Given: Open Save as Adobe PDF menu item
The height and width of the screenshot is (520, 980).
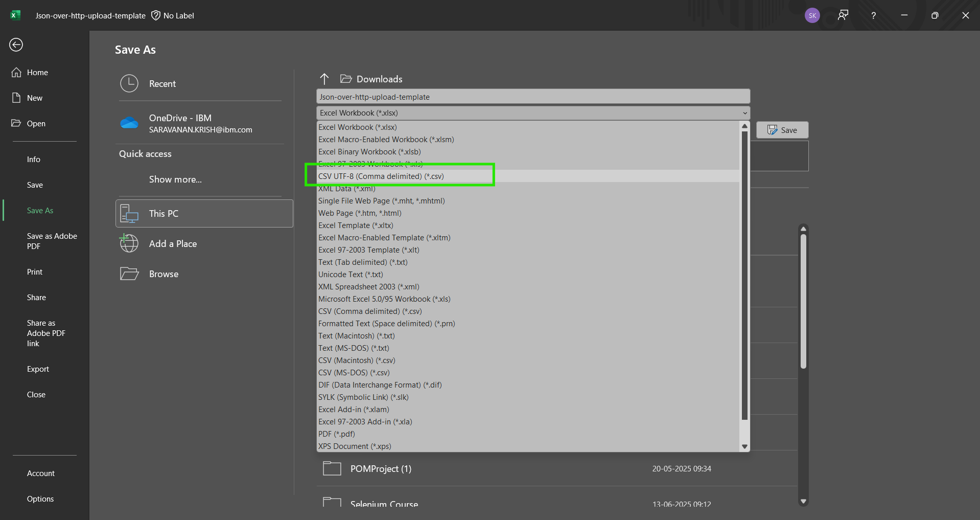Looking at the screenshot, I should point(52,241).
